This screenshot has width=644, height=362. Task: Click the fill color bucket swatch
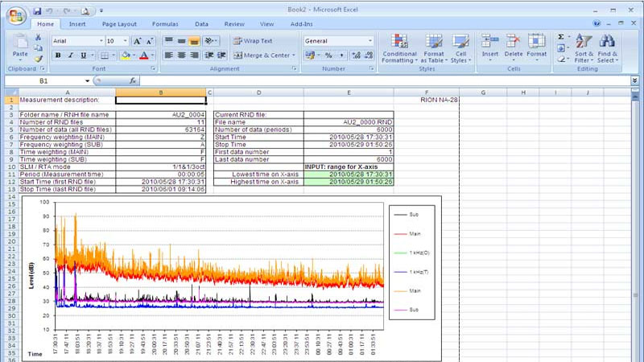125,56
